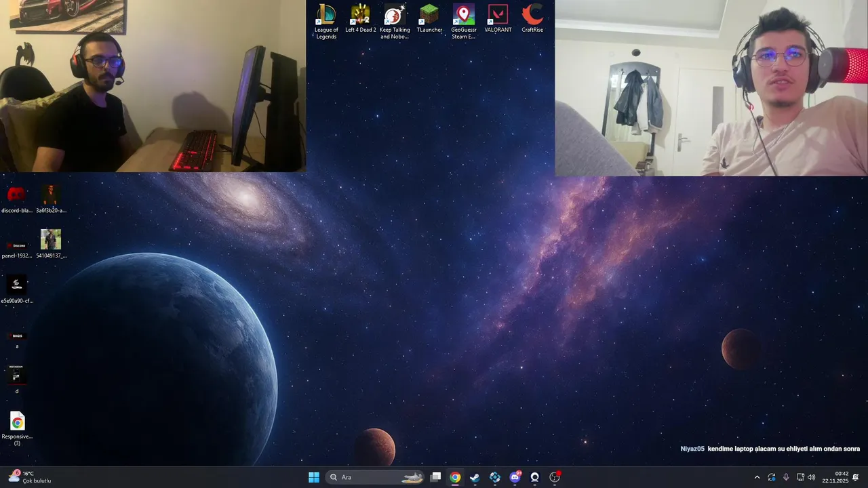868x488 pixels.
Task: Click the Niyaz05 username in chat overlay
Action: point(692,449)
